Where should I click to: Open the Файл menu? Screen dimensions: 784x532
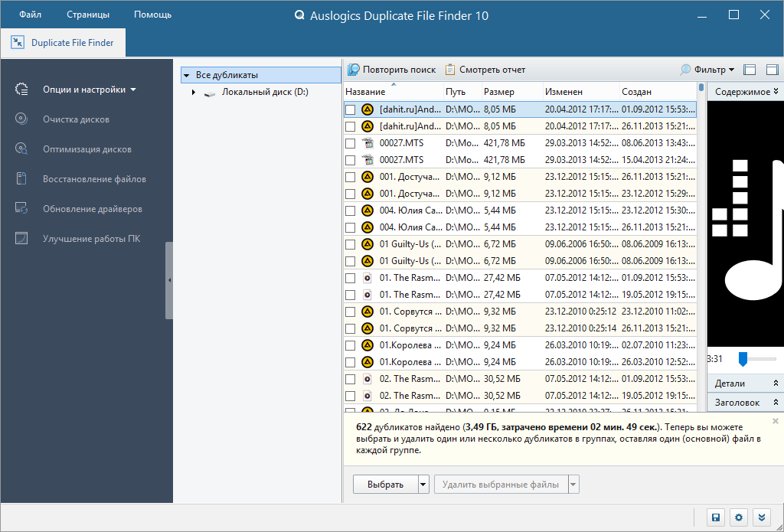coord(31,15)
